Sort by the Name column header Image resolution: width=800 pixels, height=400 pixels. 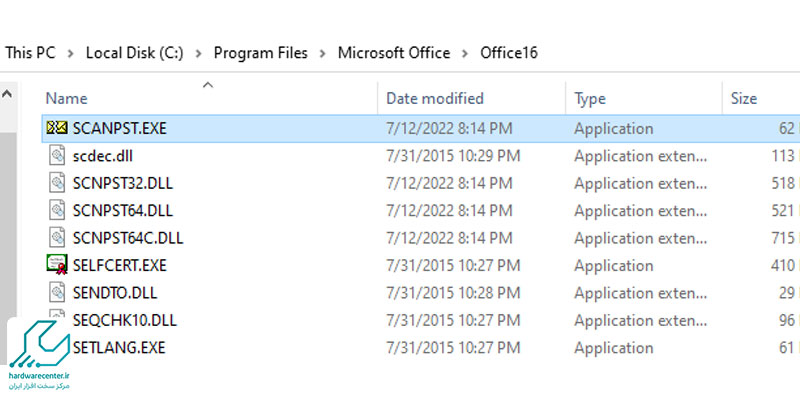(66, 98)
